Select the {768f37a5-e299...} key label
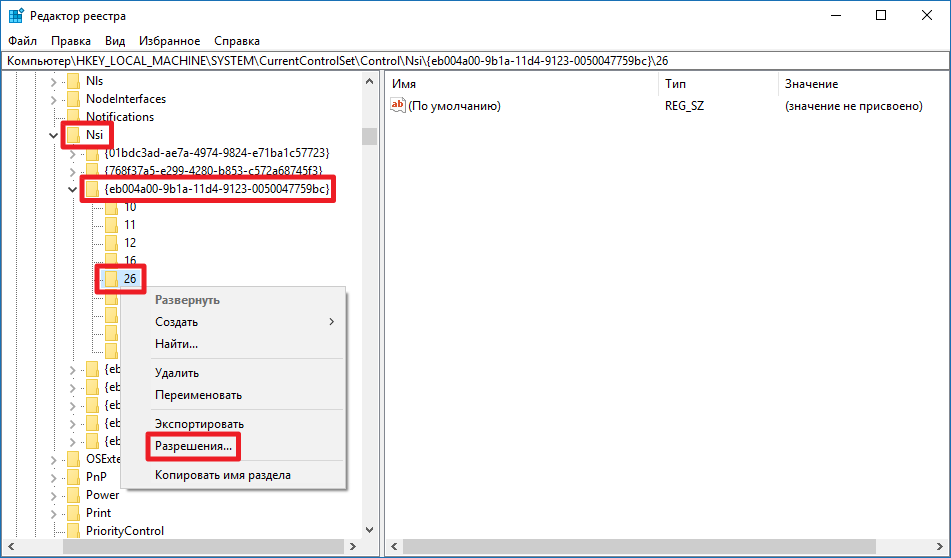 (x=213, y=170)
